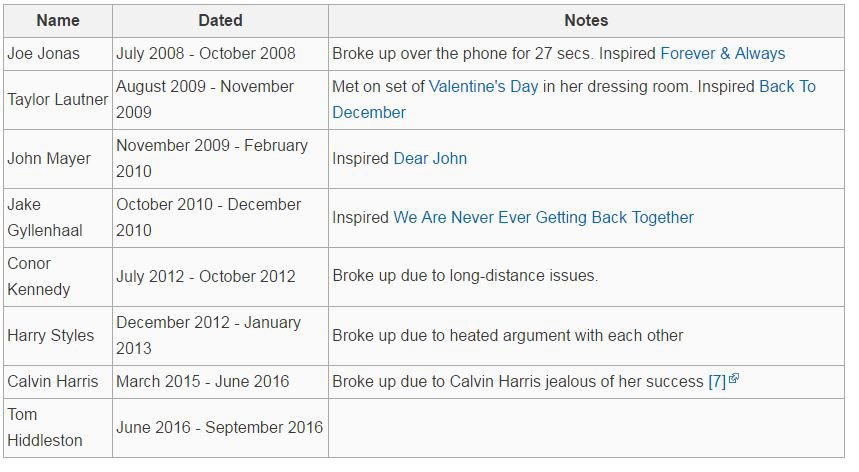Open We Are Never Ever Getting Back Together

[543, 218]
